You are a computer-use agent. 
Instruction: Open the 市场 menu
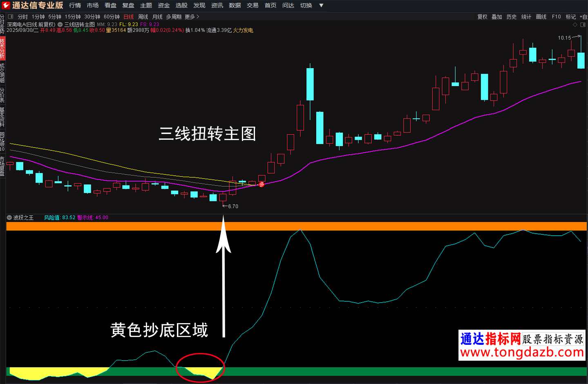(93, 5)
